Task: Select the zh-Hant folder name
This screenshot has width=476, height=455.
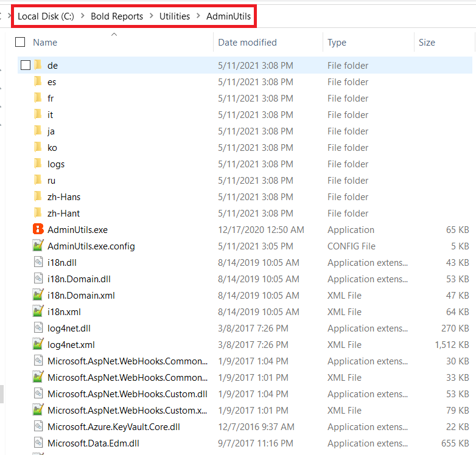Action: click(x=63, y=214)
